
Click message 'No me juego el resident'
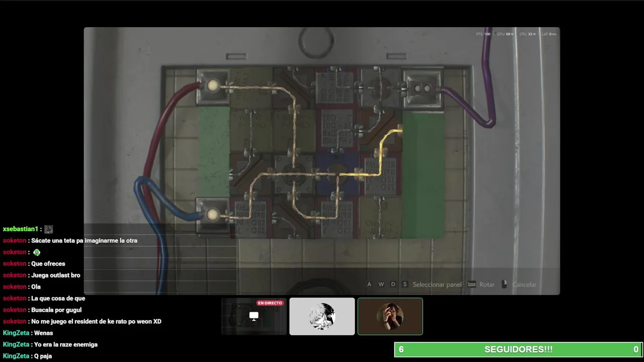tap(96, 322)
